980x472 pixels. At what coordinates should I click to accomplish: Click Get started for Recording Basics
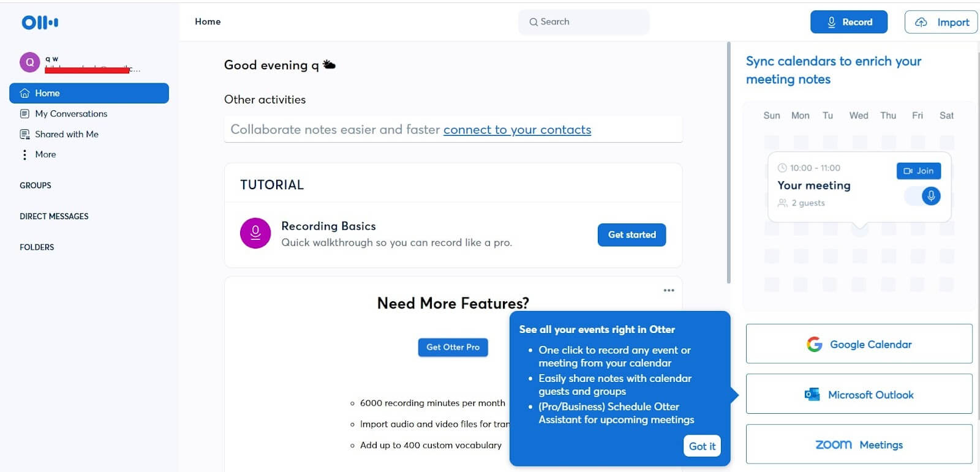point(631,234)
